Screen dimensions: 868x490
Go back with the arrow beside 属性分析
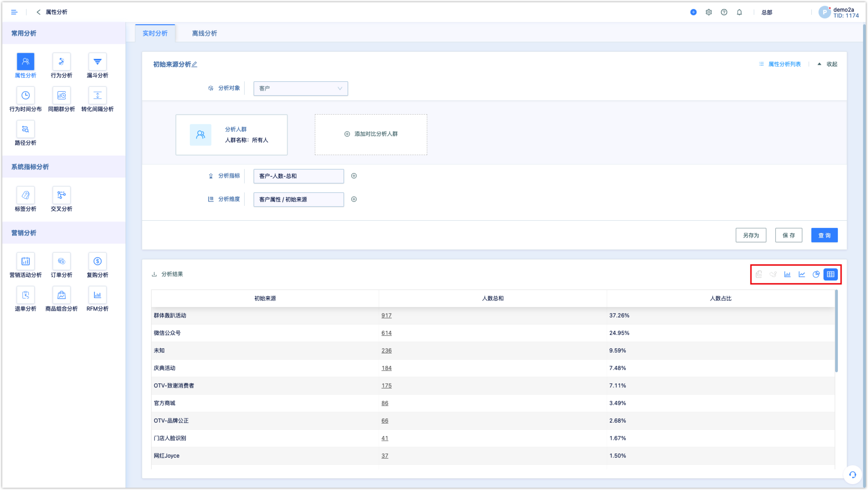[38, 12]
